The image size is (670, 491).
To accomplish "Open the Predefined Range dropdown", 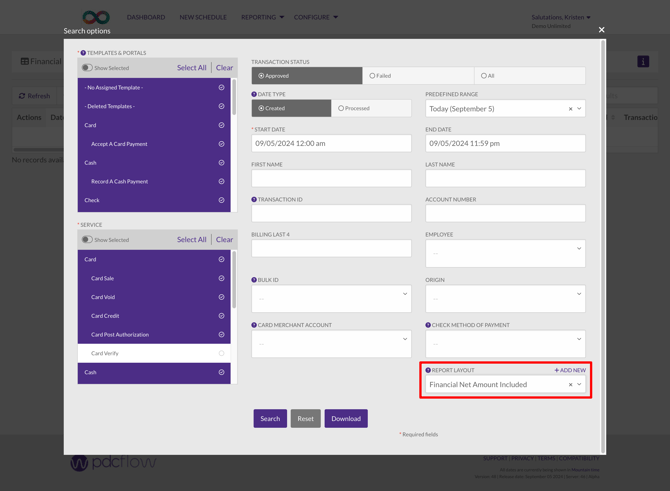I will click(579, 109).
